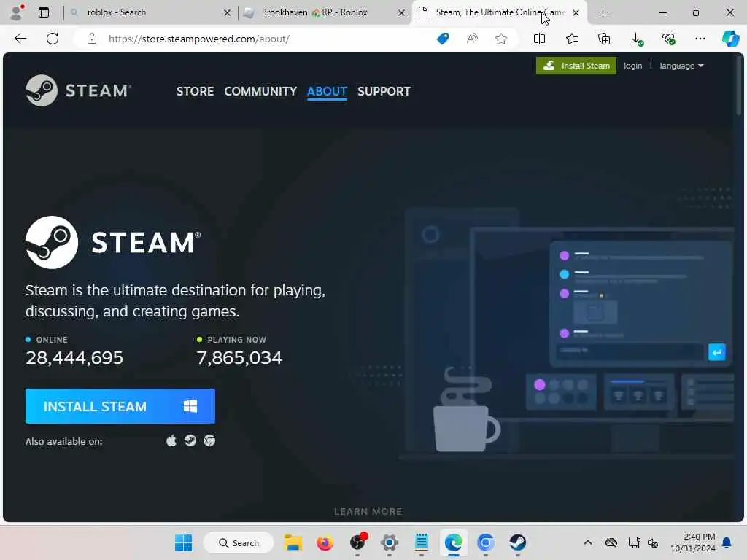
Task: Close the Brookhaven RP tab
Action: pyautogui.click(x=402, y=13)
